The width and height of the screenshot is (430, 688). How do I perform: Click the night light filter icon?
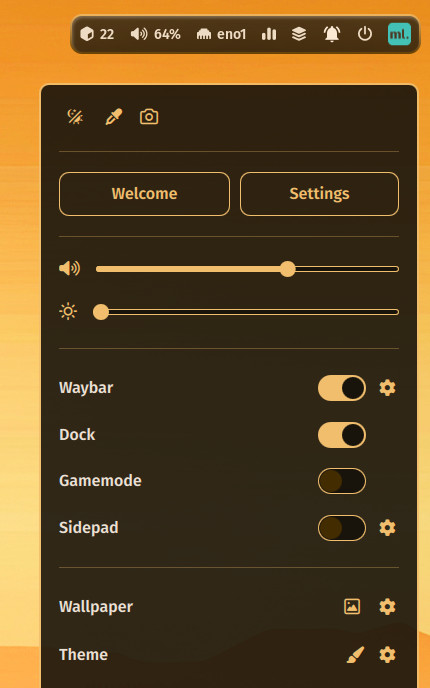click(x=75, y=117)
